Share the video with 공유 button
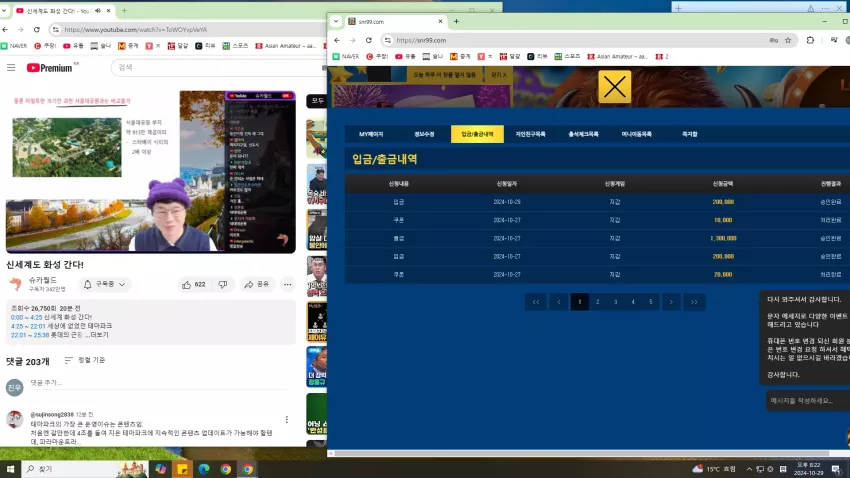Viewport: 850px width, 478px height. click(x=257, y=285)
